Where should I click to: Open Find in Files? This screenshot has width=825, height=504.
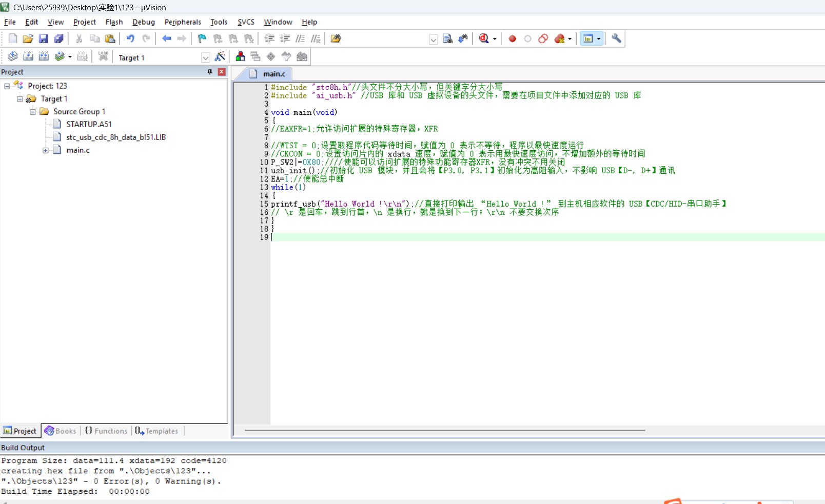pos(336,38)
